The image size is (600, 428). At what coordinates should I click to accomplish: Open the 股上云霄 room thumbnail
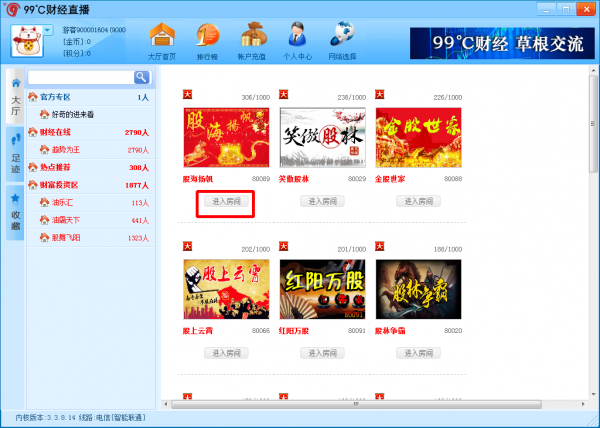coord(227,289)
